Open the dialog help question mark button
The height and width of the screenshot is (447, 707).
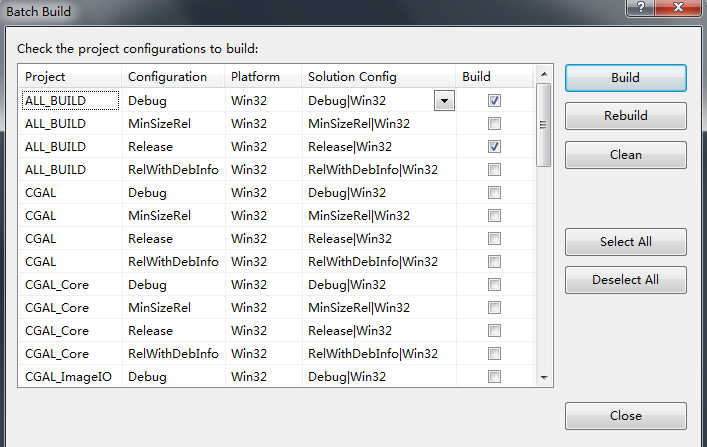pyautogui.click(x=640, y=7)
